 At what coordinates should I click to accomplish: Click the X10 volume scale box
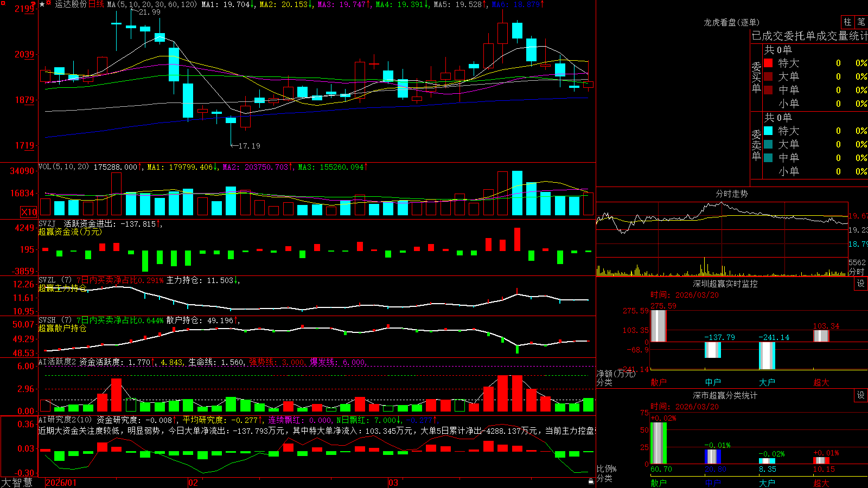pos(29,212)
